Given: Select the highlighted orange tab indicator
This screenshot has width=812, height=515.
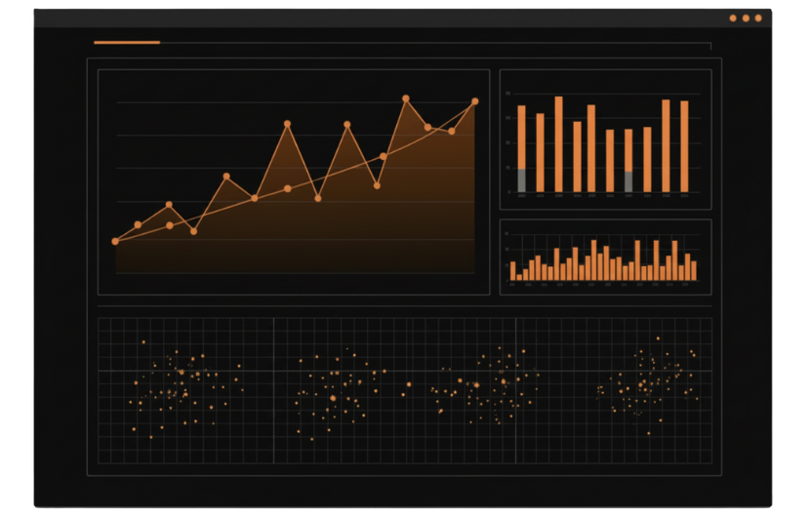Looking at the screenshot, I should point(127,43).
